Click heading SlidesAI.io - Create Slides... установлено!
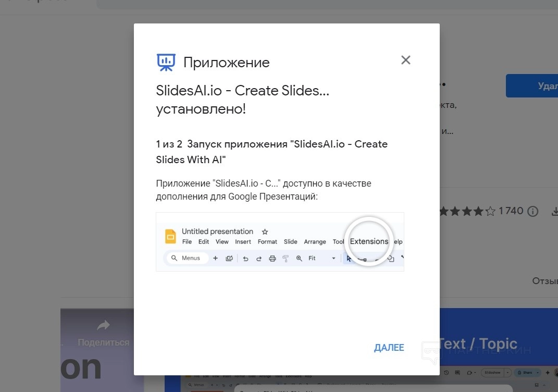This screenshot has width=558, height=392. click(x=243, y=100)
